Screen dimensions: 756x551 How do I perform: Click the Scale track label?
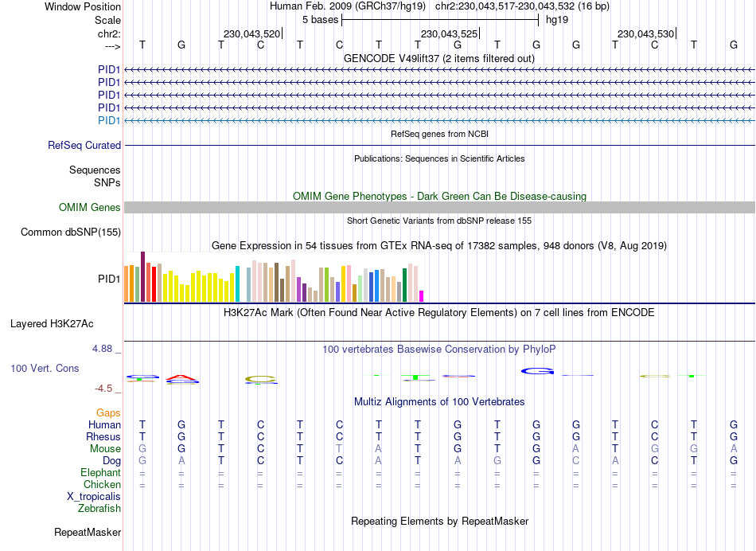[x=107, y=20]
